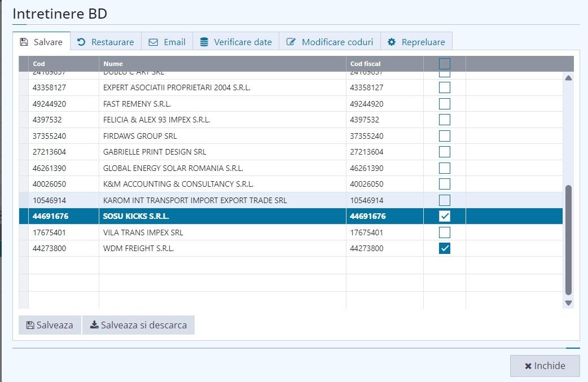Click the X icon on Inchide button
Image resolution: width=588 pixels, height=382 pixels.
[x=528, y=366]
